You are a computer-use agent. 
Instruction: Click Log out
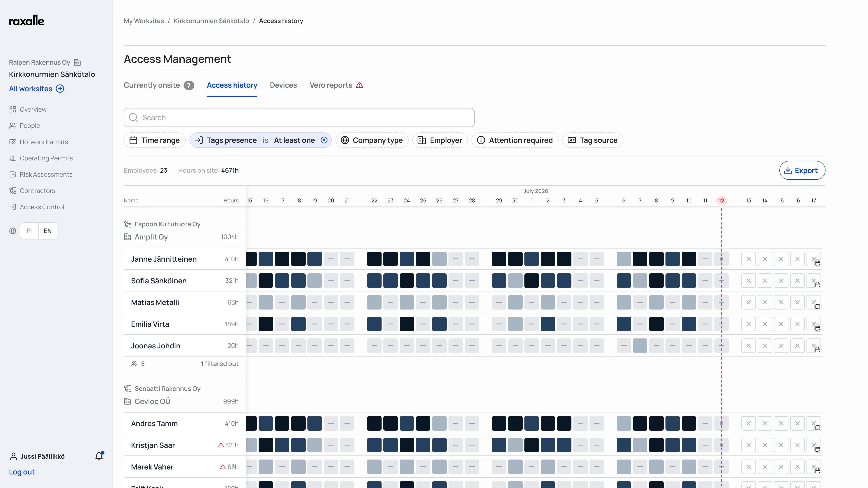coord(22,472)
